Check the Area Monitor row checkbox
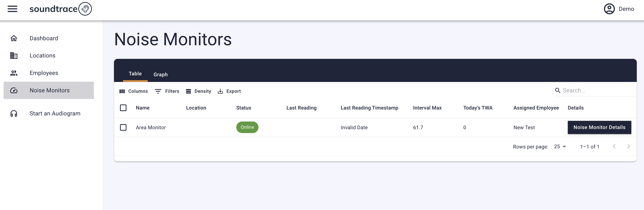 (123, 127)
